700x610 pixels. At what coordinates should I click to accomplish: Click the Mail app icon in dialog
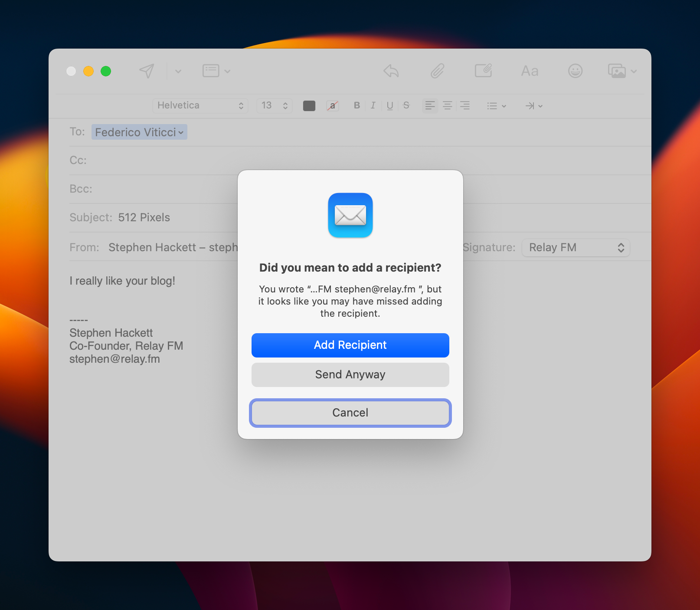pyautogui.click(x=350, y=215)
